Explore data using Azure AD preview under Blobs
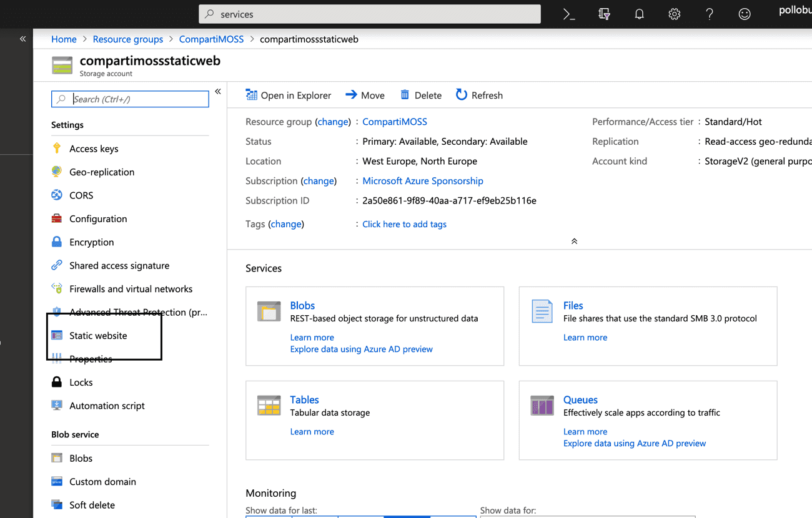812x518 pixels. pyautogui.click(x=361, y=349)
